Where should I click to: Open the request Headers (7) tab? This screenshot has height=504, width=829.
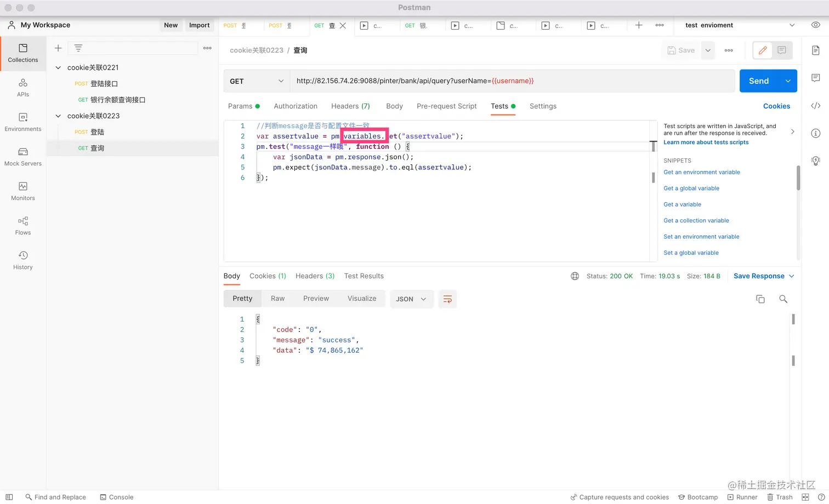350,106
